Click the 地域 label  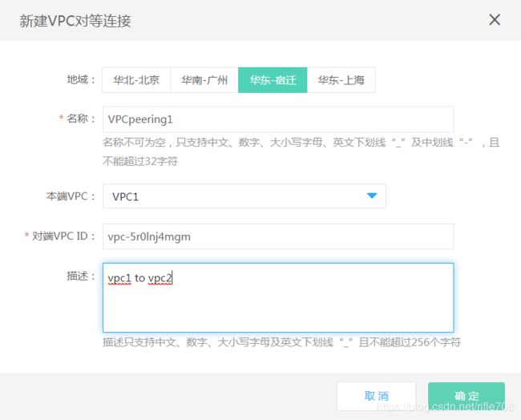(81, 79)
